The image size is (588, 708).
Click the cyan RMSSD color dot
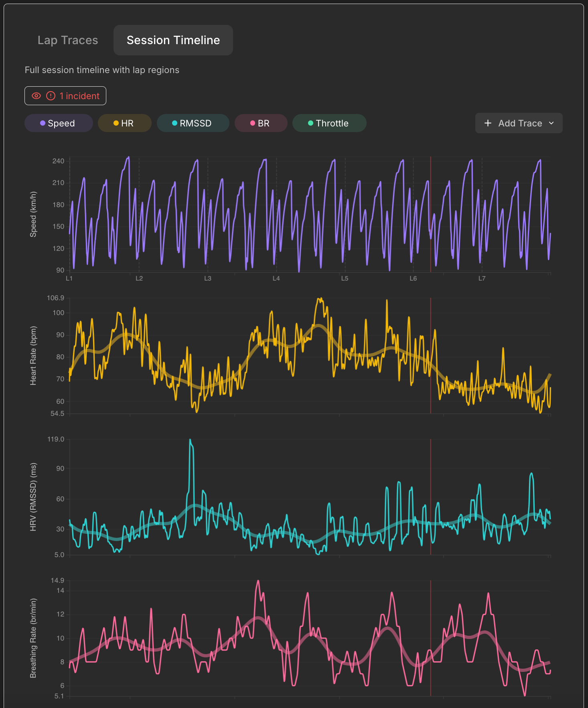(x=174, y=123)
